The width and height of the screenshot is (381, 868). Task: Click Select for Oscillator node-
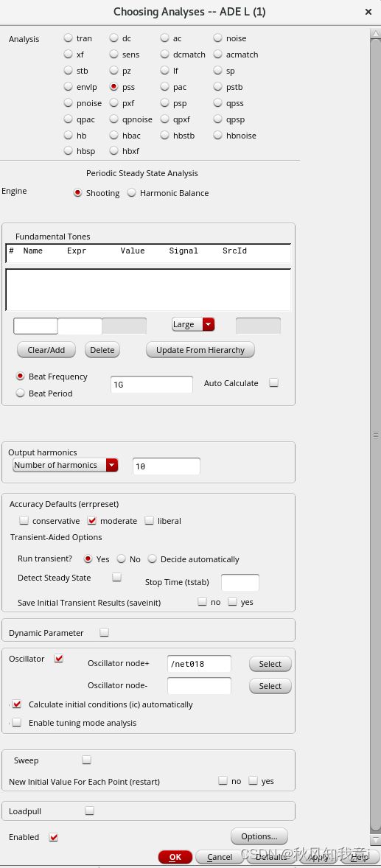pyautogui.click(x=270, y=686)
